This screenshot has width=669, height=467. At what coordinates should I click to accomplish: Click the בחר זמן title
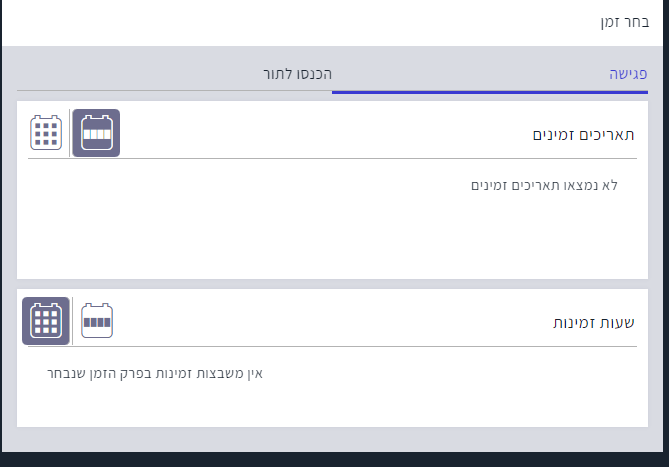point(628,21)
